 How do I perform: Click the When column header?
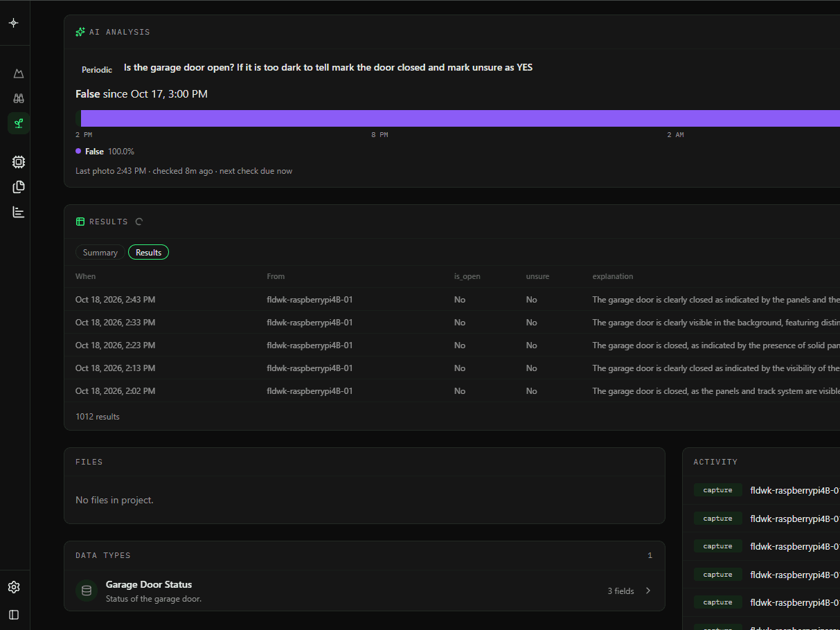pos(86,276)
